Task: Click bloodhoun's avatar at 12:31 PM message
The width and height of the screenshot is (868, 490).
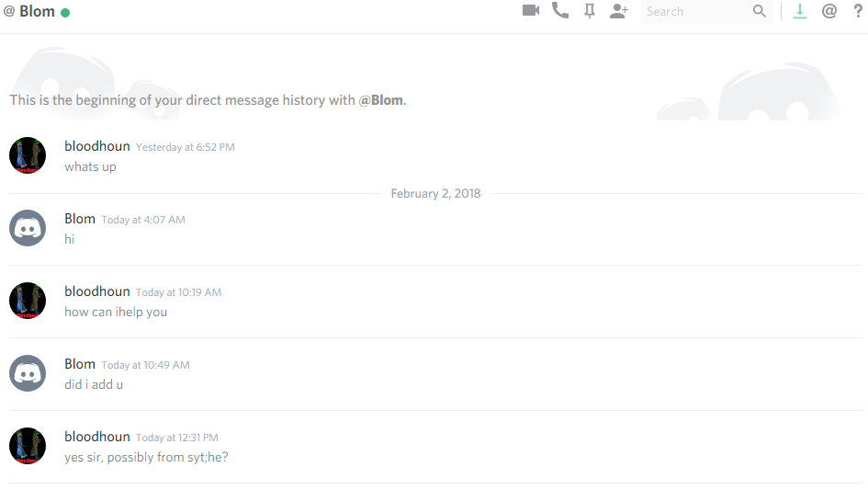Action: 28,445
